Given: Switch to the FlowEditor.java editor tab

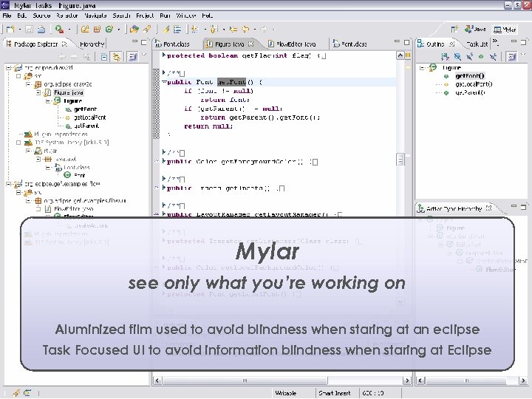Looking at the screenshot, I should (x=292, y=44).
